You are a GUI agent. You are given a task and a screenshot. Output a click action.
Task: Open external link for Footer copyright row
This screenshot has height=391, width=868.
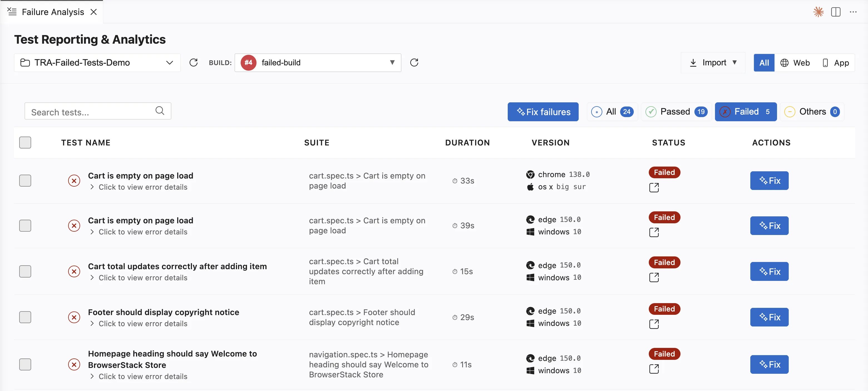click(654, 324)
